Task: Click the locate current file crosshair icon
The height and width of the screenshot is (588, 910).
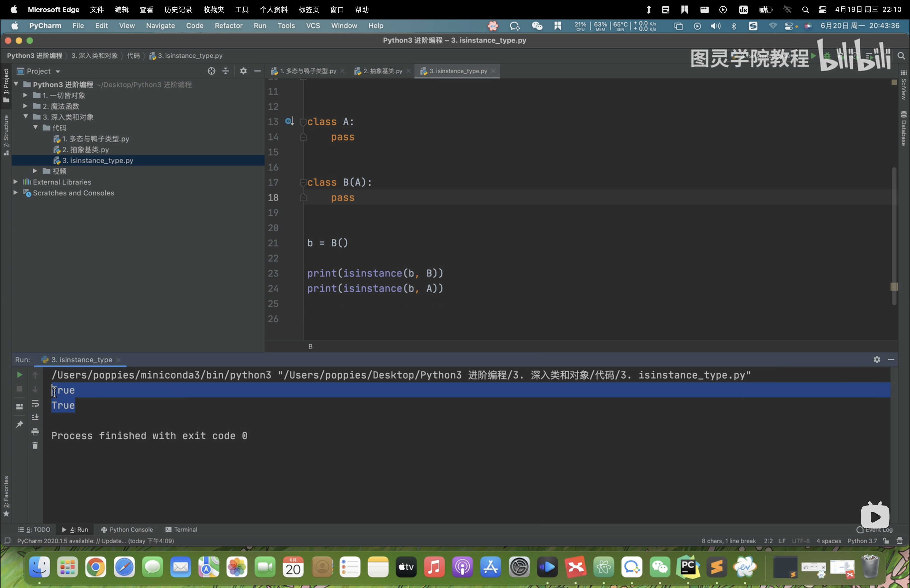Action: pyautogui.click(x=211, y=71)
